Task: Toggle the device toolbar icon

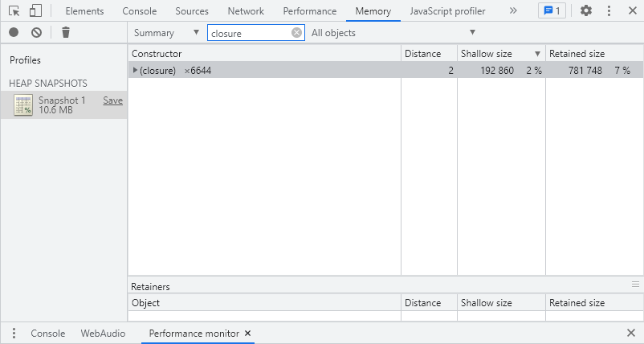Action: [x=35, y=11]
